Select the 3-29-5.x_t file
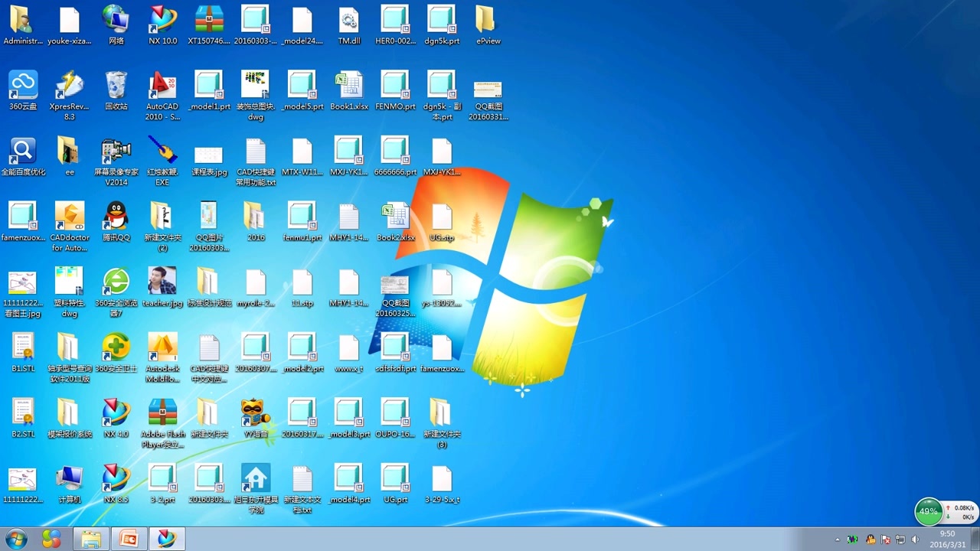The width and height of the screenshot is (980, 551). tap(442, 484)
